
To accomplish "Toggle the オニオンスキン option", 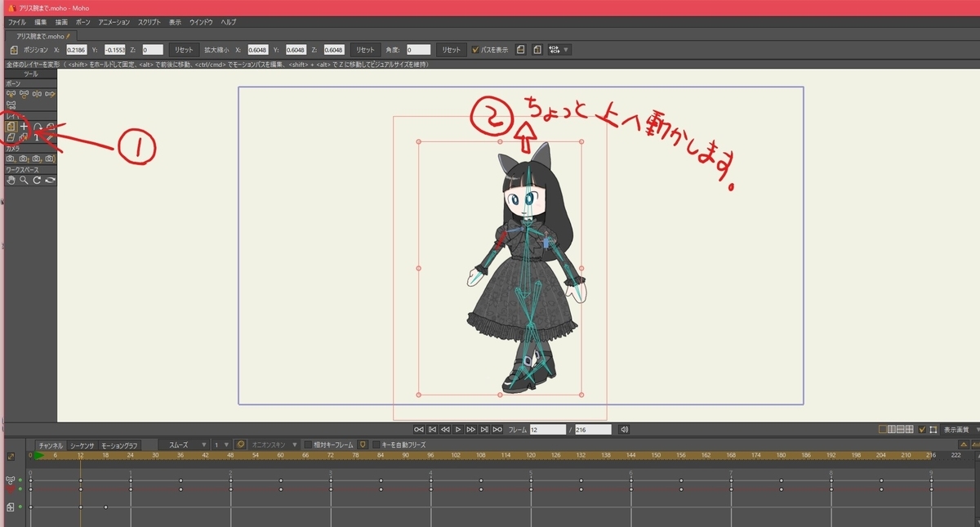I will tap(241, 444).
